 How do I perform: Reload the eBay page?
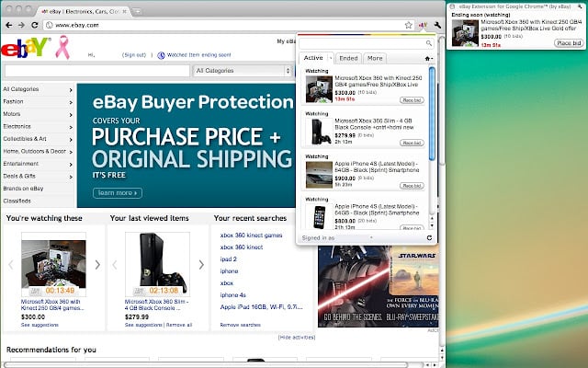[35, 25]
